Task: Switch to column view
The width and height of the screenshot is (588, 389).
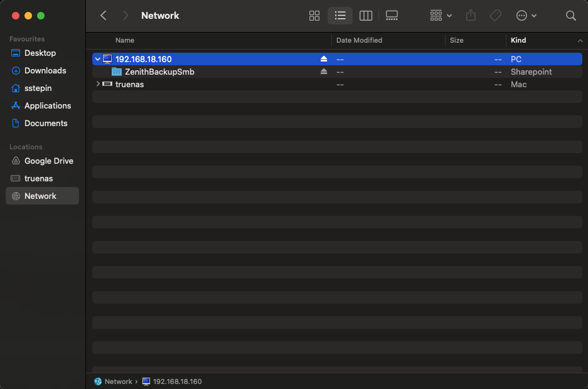Action: (366, 16)
